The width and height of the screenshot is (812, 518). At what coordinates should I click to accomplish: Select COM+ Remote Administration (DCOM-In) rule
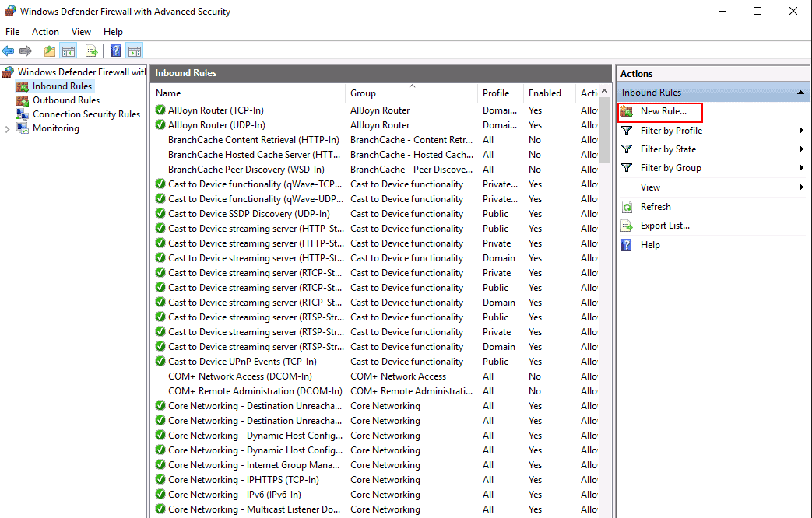(255, 390)
